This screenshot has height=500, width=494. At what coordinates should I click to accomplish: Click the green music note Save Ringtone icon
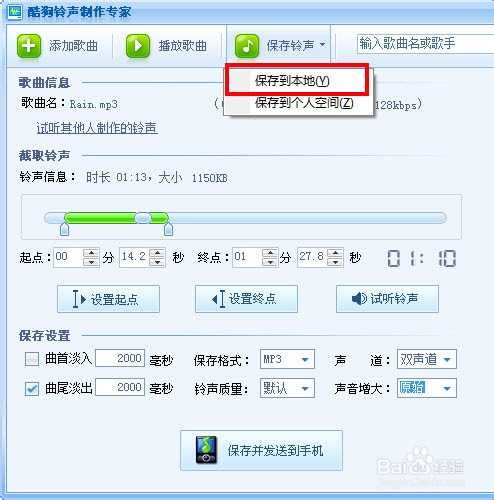click(x=247, y=46)
